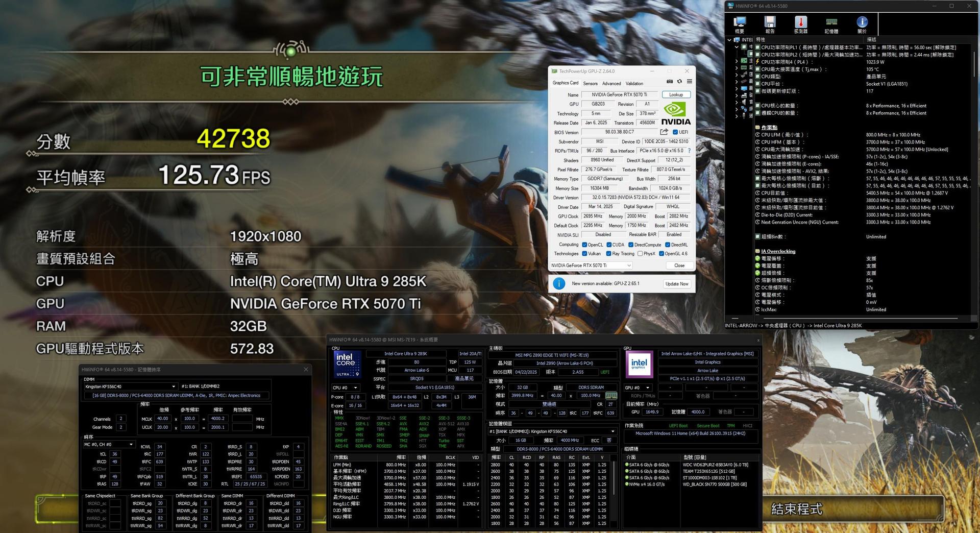The image size is (980, 533).
Task: Collapse the INTEL root tree node in HWiNFO
Action: click(x=729, y=39)
